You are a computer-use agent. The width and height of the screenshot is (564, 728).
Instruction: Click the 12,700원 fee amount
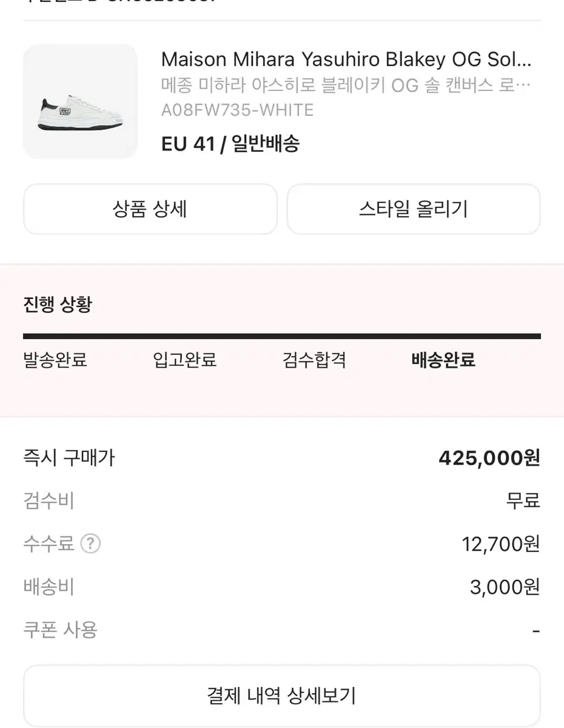pyautogui.click(x=500, y=544)
